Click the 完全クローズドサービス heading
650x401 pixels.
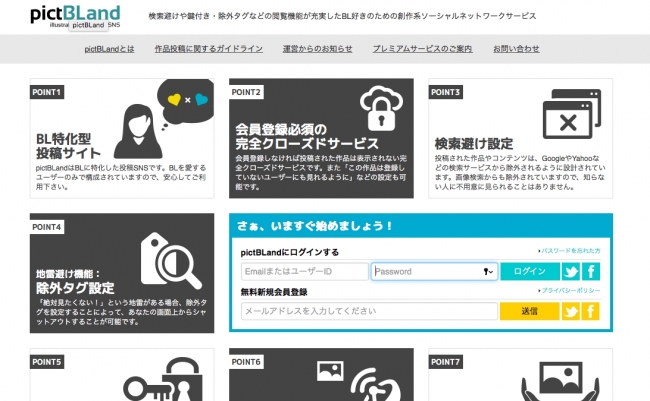click(307, 144)
